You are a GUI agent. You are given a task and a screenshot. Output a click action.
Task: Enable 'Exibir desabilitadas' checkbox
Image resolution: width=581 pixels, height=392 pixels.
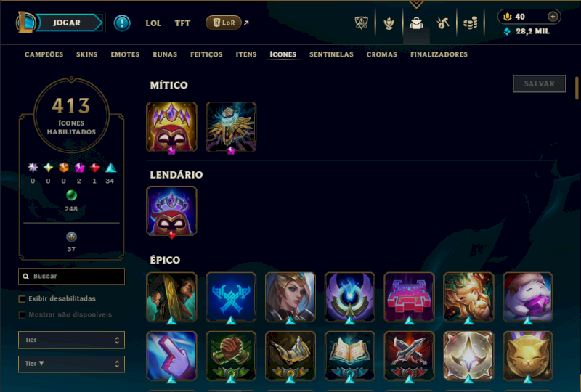pyautogui.click(x=23, y=299)
